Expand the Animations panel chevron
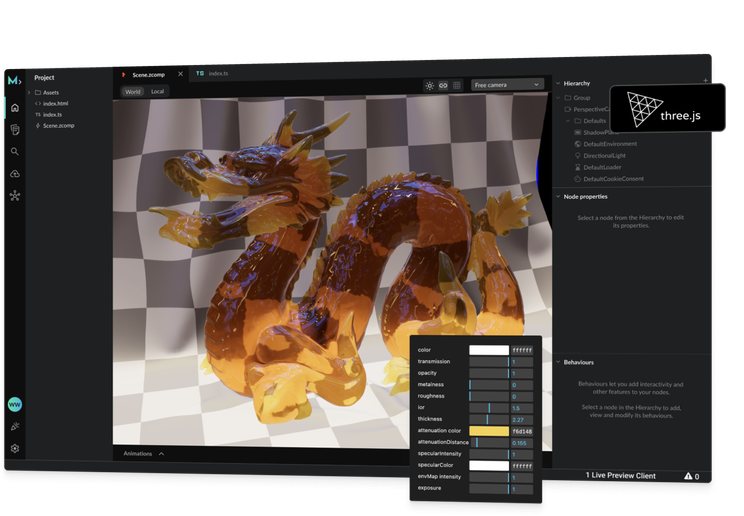This screenshot has height=516, width=744. 161,454
